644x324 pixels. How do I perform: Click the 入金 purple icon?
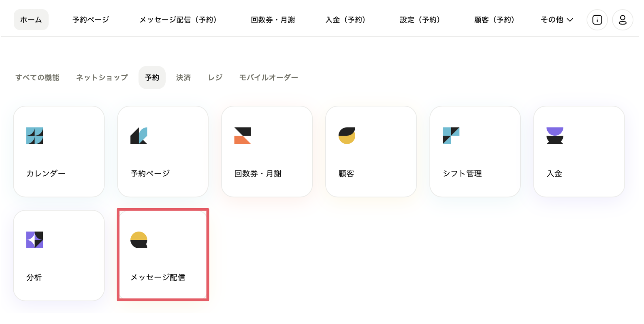pyautogui.click(x=554, y=136)
